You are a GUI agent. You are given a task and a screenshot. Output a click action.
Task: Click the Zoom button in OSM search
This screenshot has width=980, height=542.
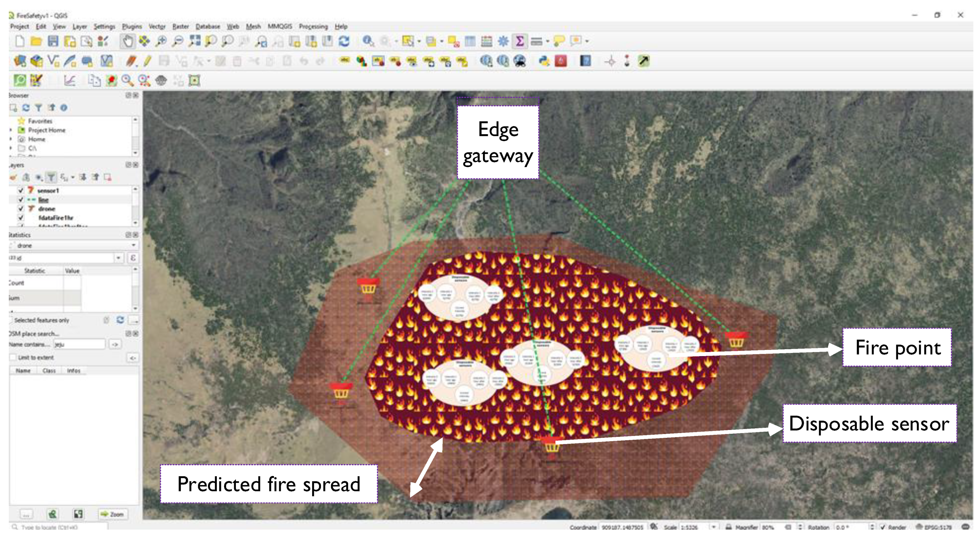pos(113,514)
